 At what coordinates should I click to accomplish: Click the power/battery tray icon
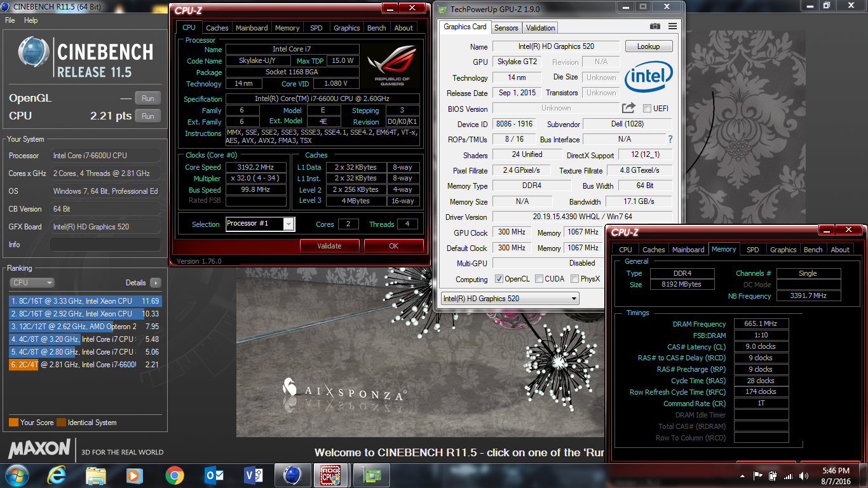coord(773,476)
